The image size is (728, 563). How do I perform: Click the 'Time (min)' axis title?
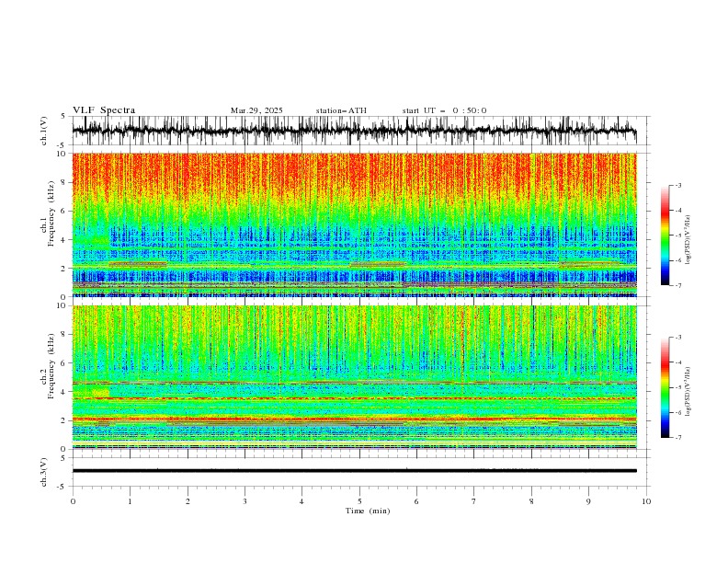368,511
